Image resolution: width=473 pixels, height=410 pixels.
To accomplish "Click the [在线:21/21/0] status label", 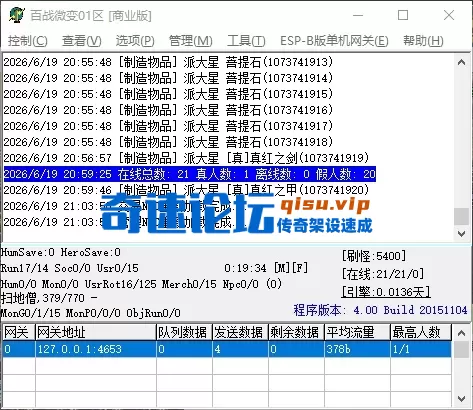I will pos(383,274).
